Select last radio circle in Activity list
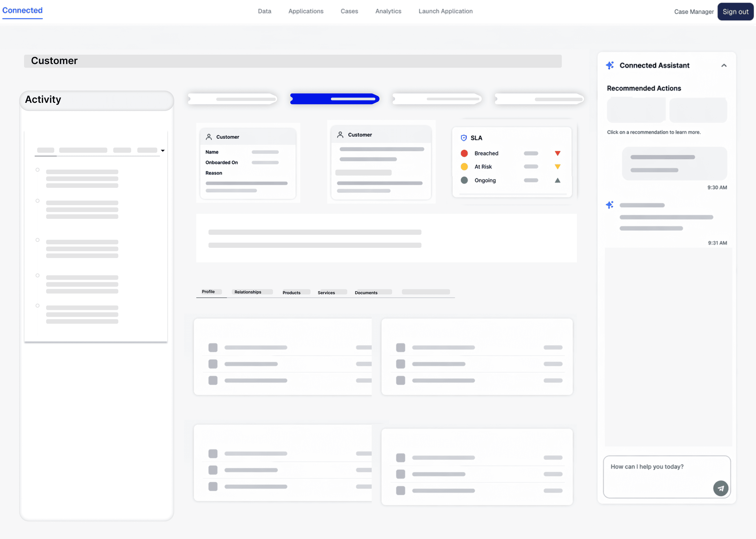The width and height of the screenshot is (756, 539). 38,306
